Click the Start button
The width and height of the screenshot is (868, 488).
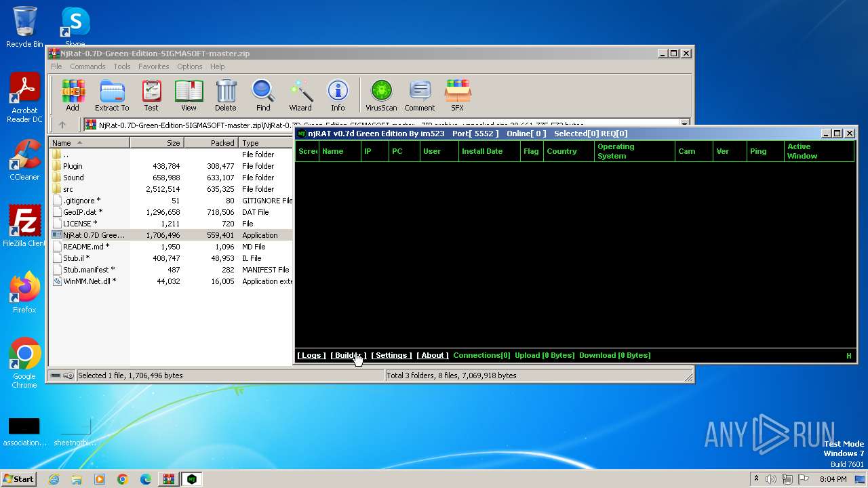[18, 479]
